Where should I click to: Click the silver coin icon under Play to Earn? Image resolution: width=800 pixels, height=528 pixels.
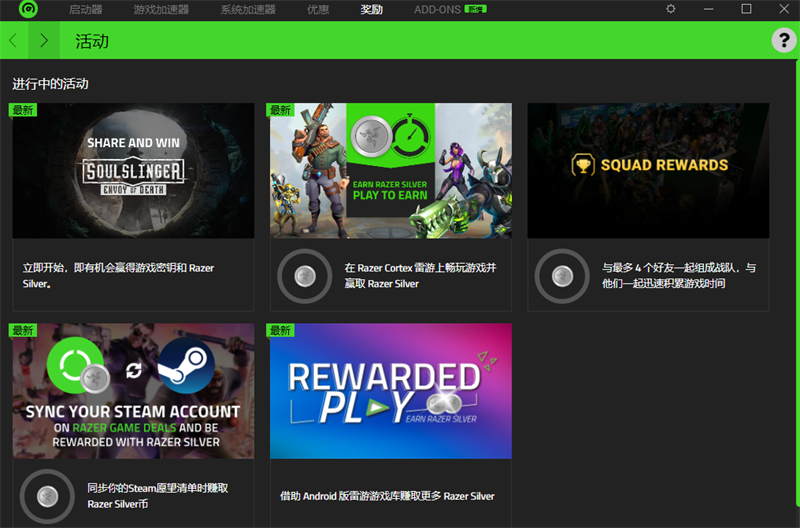pos(305,276)
